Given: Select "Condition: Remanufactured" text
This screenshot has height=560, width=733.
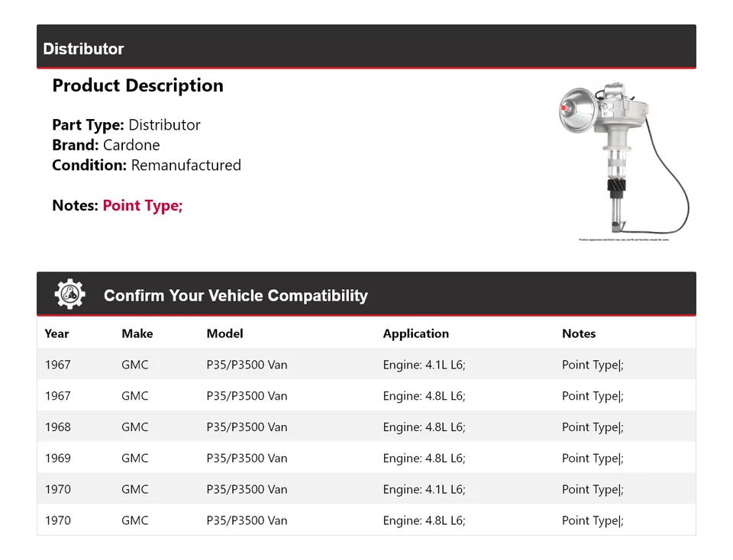Looking at the screenshot, I should coord(147,165).
